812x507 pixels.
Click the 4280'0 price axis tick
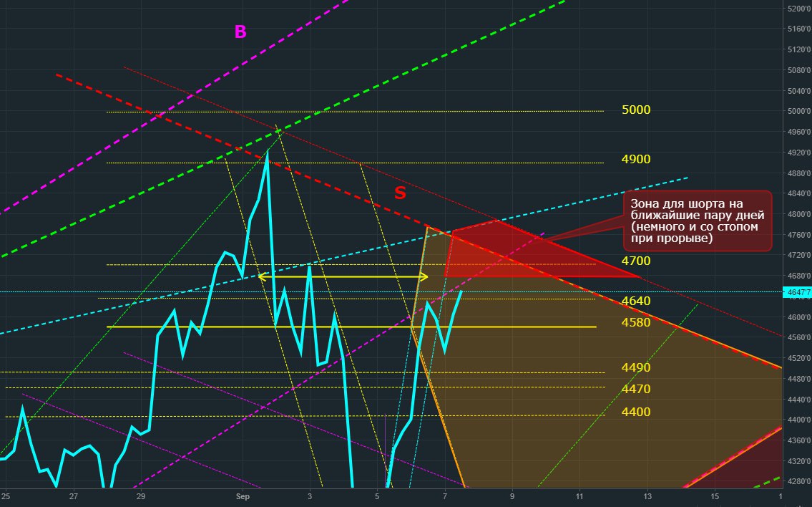799,482
